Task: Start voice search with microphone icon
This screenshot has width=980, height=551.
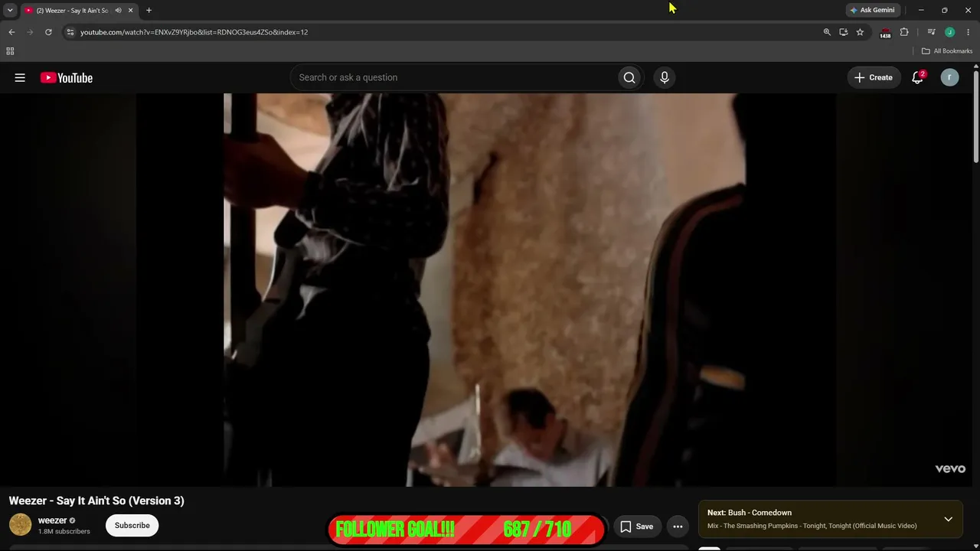Action: point(665,77)
